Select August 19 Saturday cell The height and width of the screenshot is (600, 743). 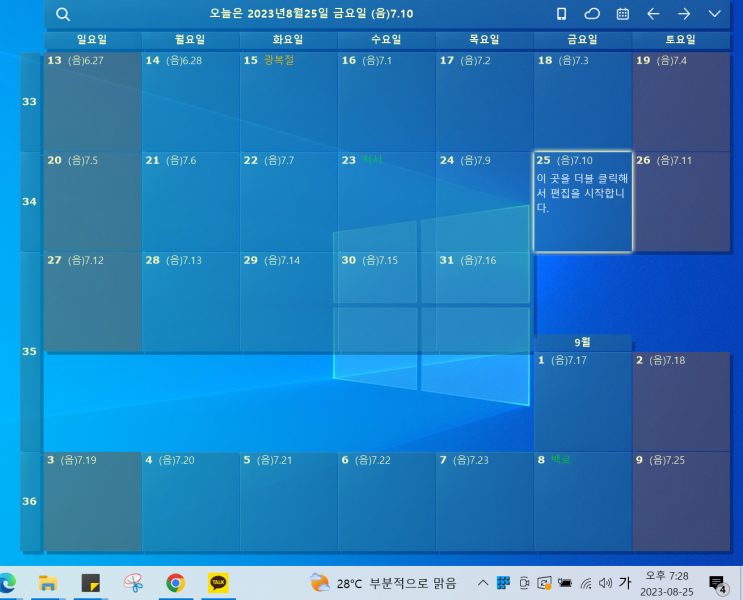point(681,101)
